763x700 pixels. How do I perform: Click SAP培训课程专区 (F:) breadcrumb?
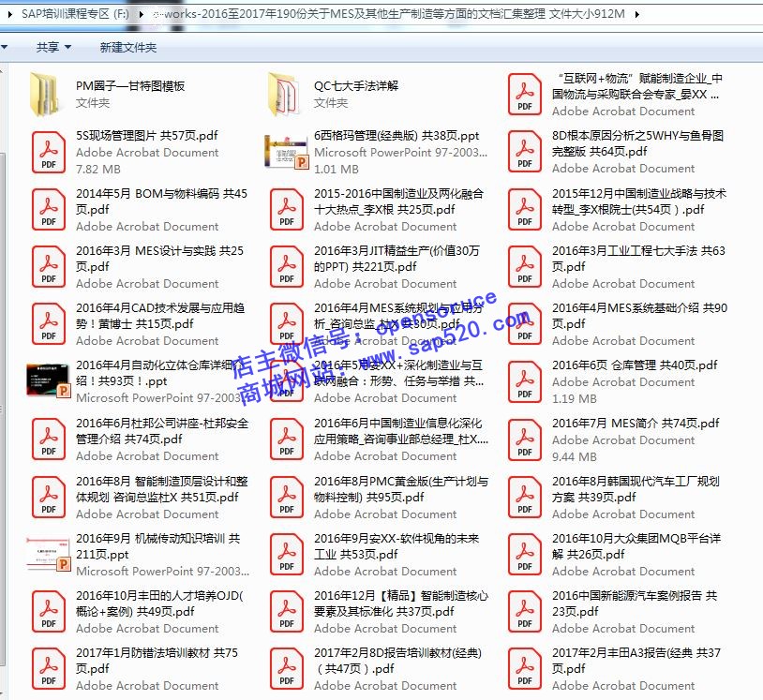(x=75, y=14)
